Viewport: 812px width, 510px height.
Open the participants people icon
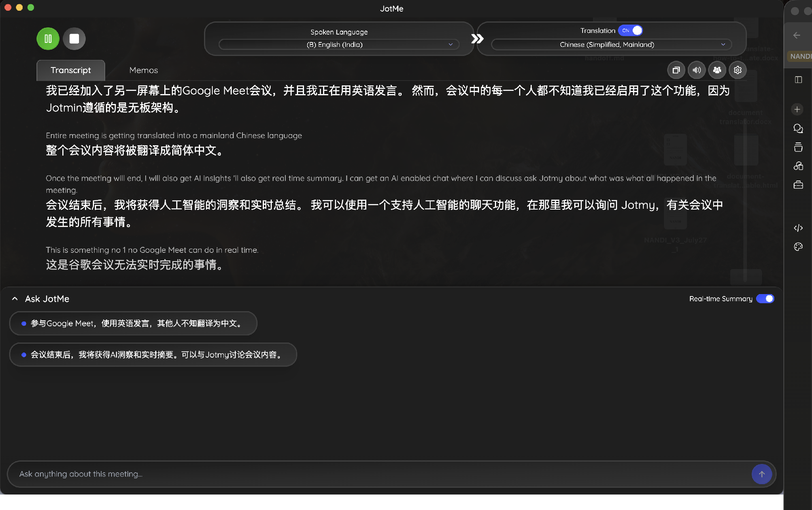[x=717, y=70]
